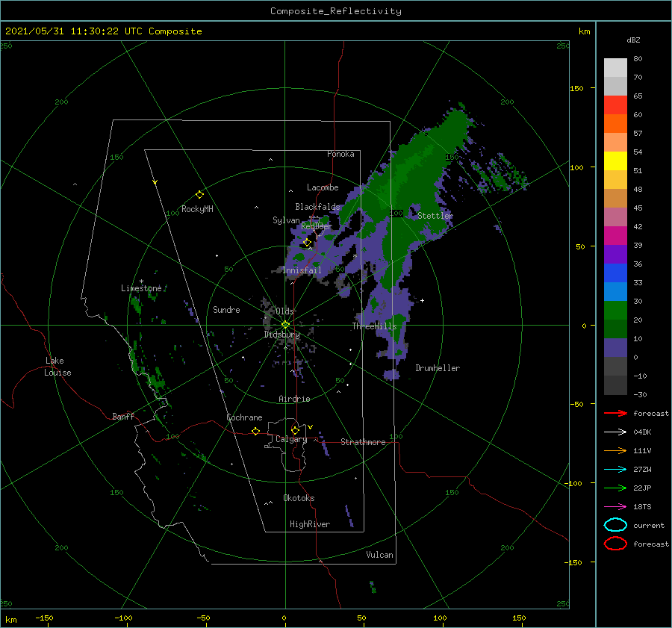Click the Okotoks label
The width and height of the screenshot is (672, 628).
[299, 498]
